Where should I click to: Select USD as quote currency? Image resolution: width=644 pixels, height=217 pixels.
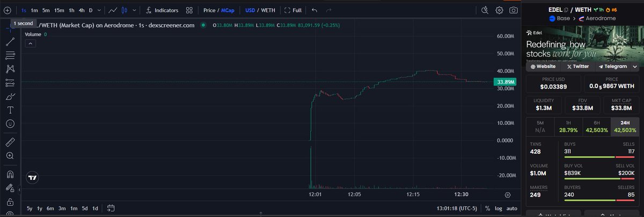click(x=250, y=10)
